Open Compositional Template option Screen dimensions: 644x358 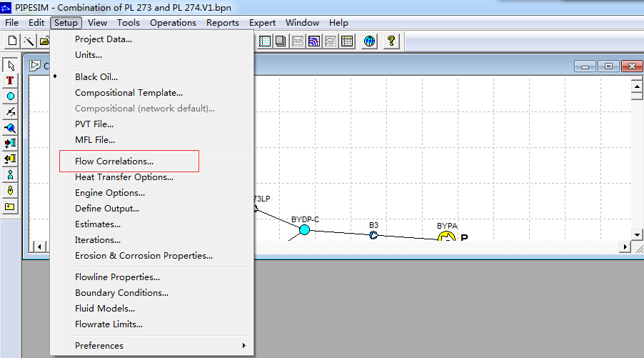point(129,93)
